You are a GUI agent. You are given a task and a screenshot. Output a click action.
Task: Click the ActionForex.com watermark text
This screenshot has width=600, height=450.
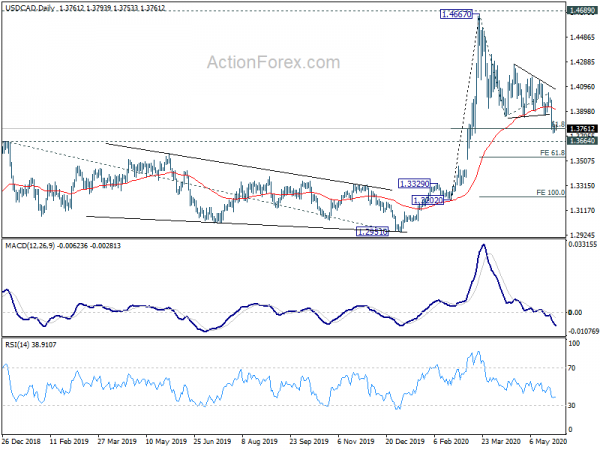tap(273, 62)
